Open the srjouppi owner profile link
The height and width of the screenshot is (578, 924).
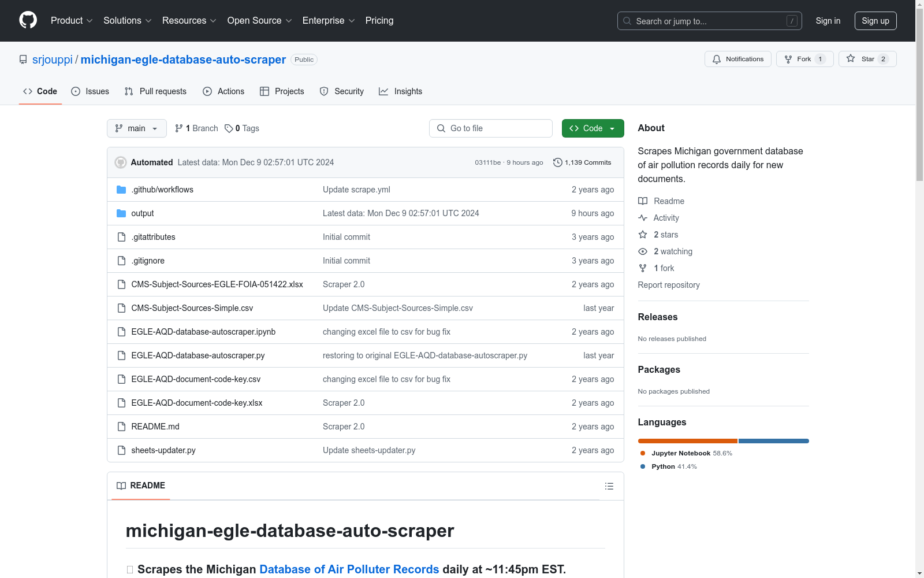pos(53,60)
